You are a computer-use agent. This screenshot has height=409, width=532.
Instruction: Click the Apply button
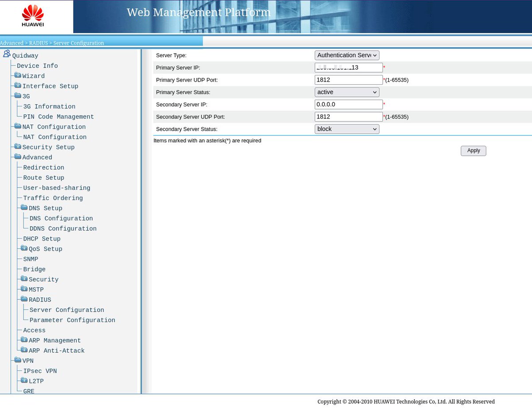coord(473,151)
